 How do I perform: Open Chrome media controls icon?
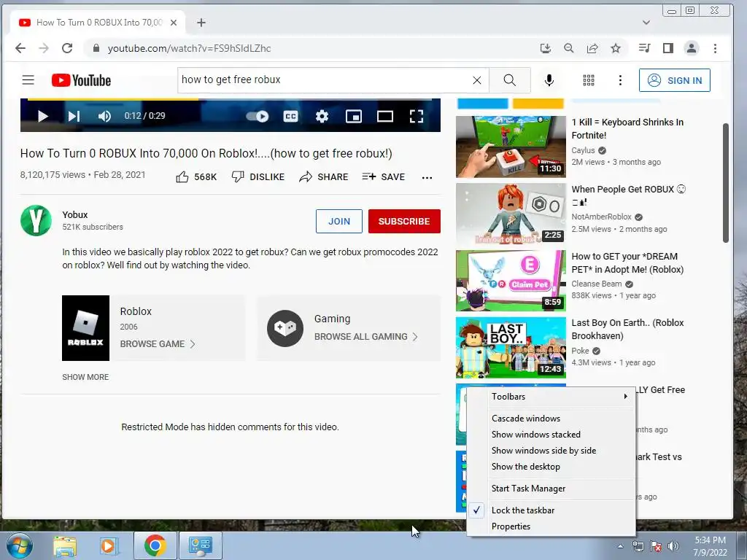[644, 48]
